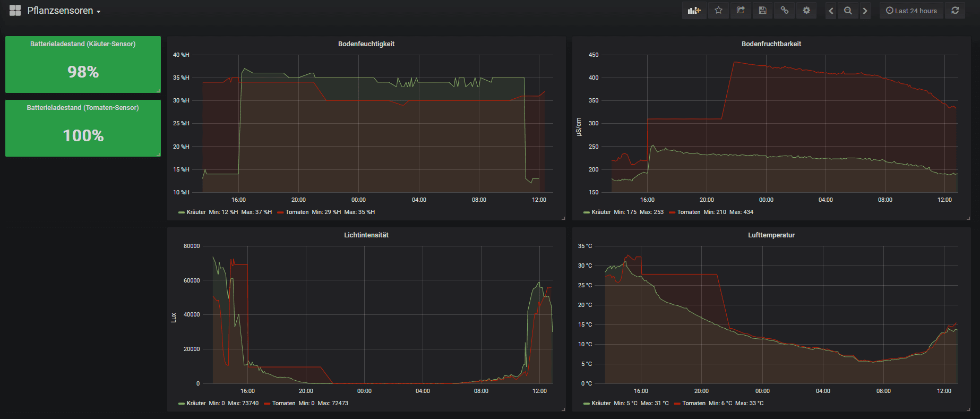Viewport: 980px width, 419px height.
Task: Refresh the dashboard
Action: click(x=955, y=11)
